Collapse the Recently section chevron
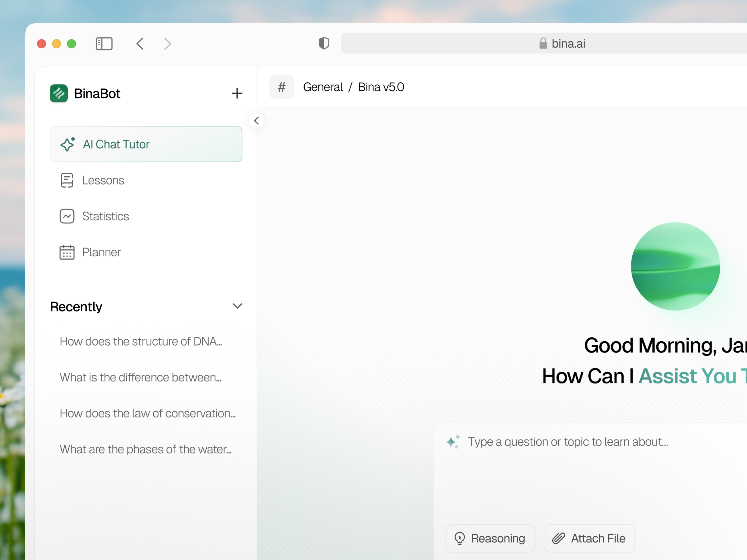747x560 pixels. click(x=237, y=306)
